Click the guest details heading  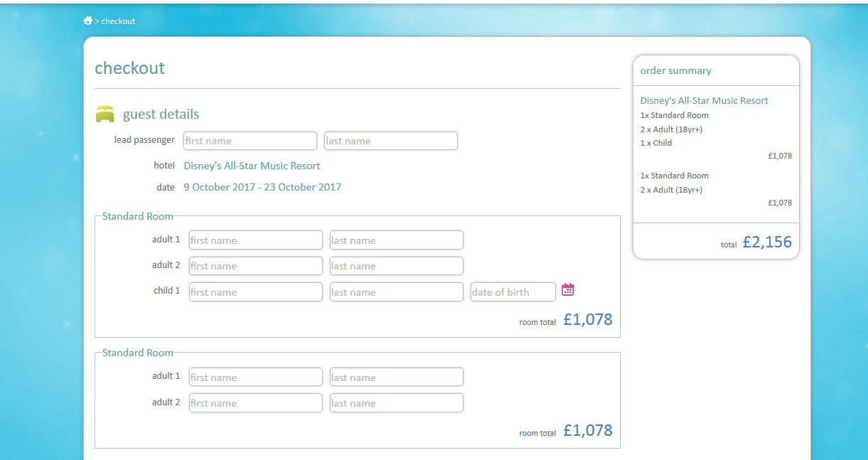(x=161, y=114)
